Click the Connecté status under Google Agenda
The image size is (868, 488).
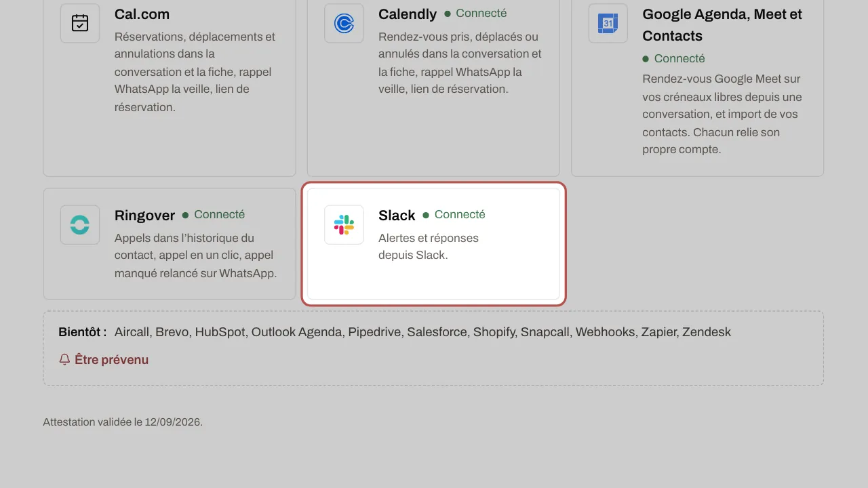(673, 59)
